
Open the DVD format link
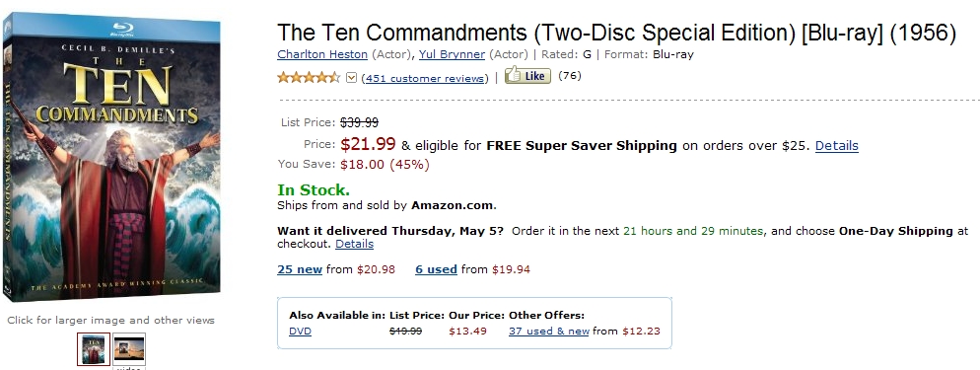click(x=300, y=332)
